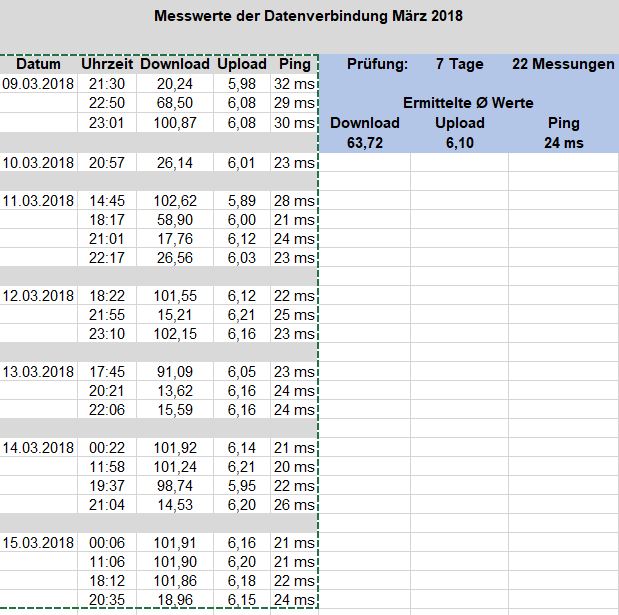Select download value 101,92
The width and height of the screenshot is (619, 615).
pos(175,448)
